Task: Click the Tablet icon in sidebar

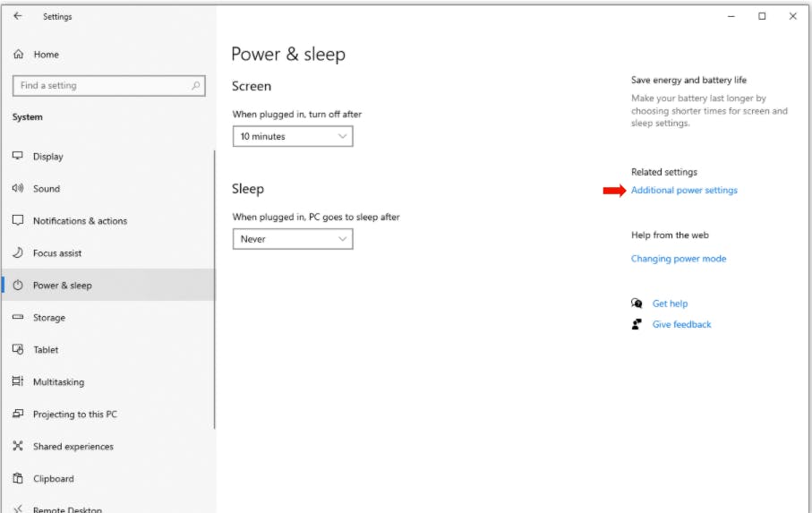Action: click(x=18, y=350)
